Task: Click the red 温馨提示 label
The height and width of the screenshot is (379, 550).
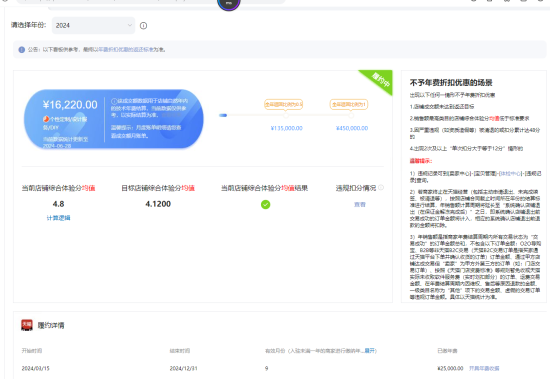Action: (421, 161)
